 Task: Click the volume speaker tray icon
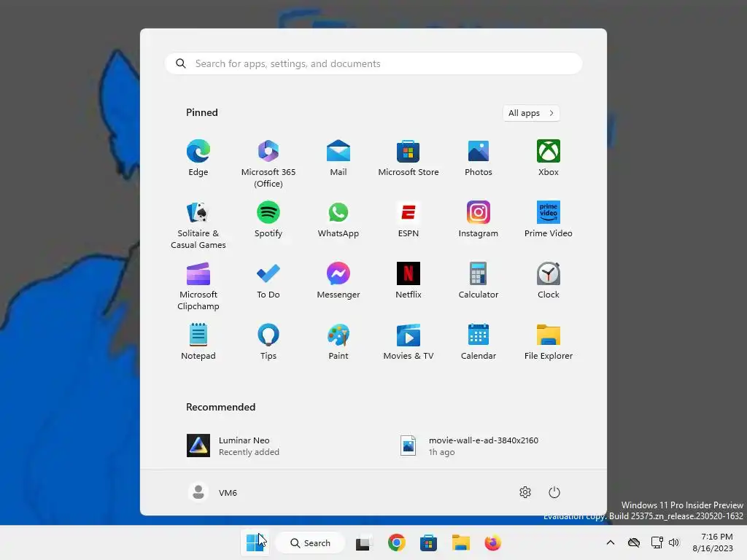tap(673, 542)
